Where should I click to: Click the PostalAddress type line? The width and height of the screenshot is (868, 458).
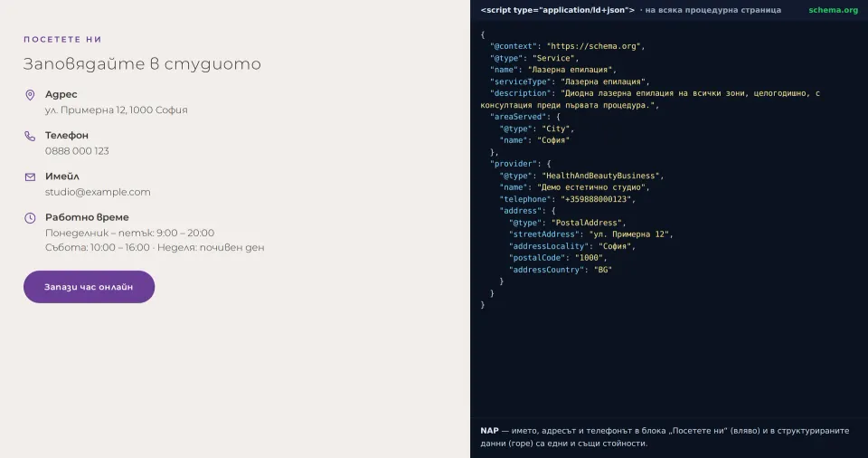coord(568,223)
